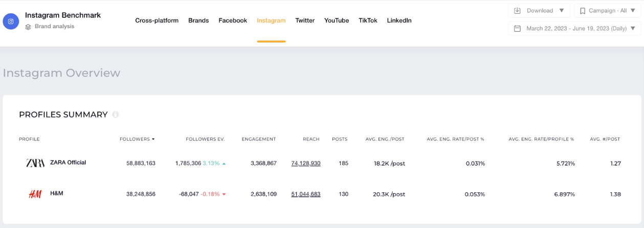644x228 pixels.
Task: Click the Instagram Benchmark title
Action: pyautogui.click(x=63, y=15)
